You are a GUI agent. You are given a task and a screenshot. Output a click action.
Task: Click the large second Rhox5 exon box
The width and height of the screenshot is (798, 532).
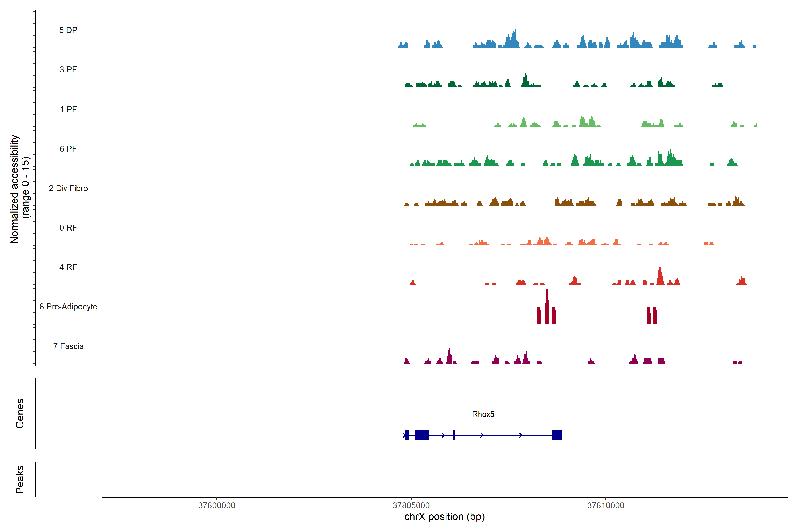pyautogui.click(x=422, y=435)
